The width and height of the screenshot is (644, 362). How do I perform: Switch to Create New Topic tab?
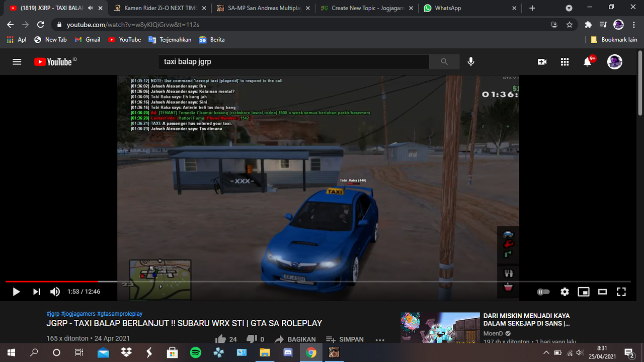coord(367,8)
